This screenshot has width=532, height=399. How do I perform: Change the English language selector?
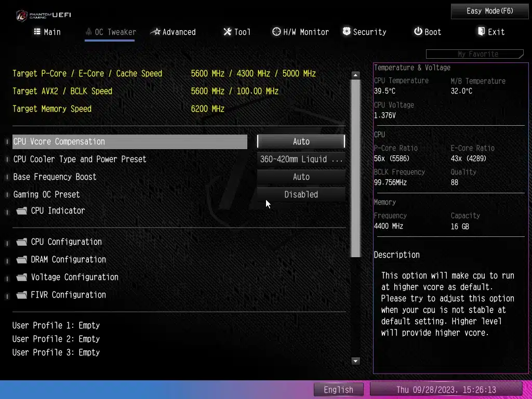click(339, 390)
